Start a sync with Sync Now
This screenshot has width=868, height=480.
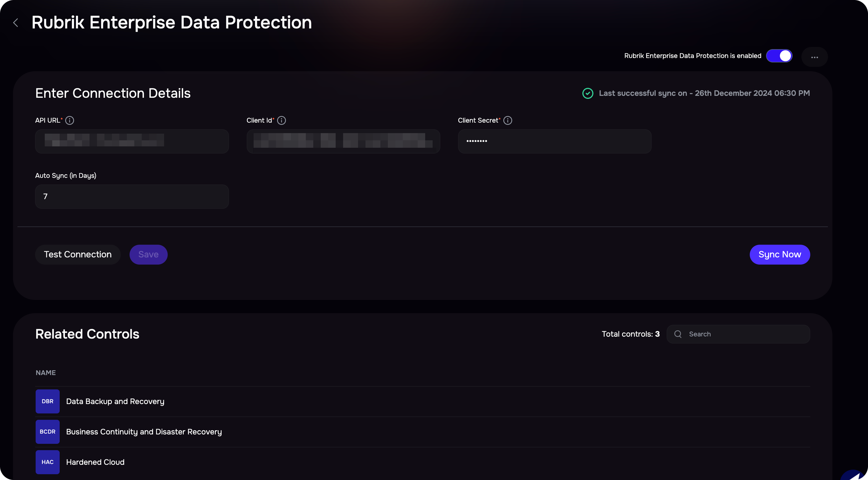pyautogui.click(x=780, y=254)
